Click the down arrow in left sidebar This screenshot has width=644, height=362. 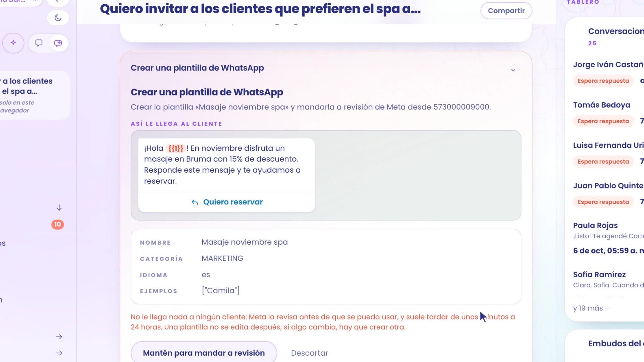59,208
